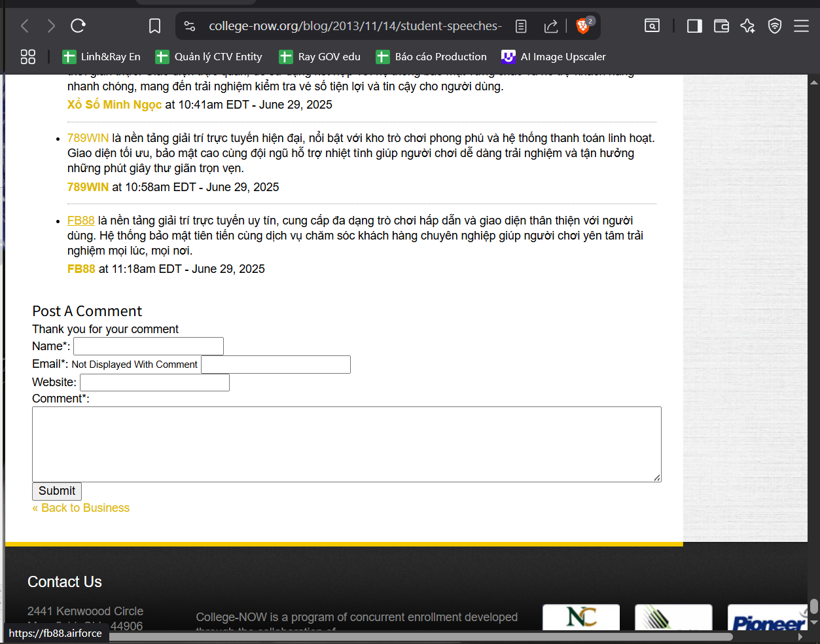Viewport: 820px width, 644px height.
Task: Focus the Email input field
Action: (276, 365)
